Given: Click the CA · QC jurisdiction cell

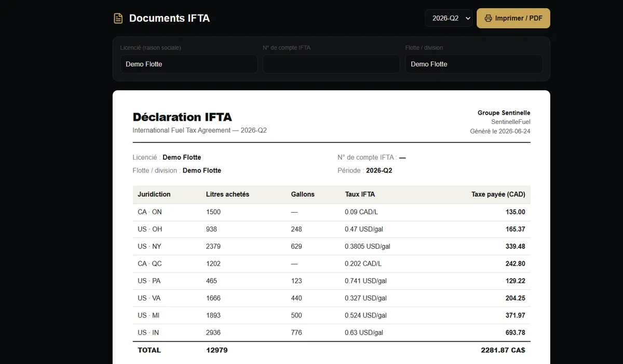Looking at the screenshot, I should point(150,263).
